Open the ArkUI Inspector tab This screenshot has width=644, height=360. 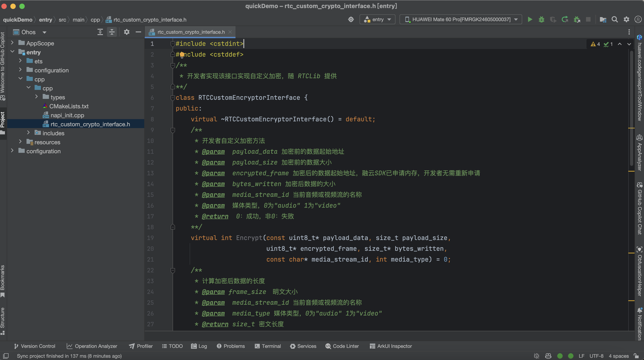point(391,346)
